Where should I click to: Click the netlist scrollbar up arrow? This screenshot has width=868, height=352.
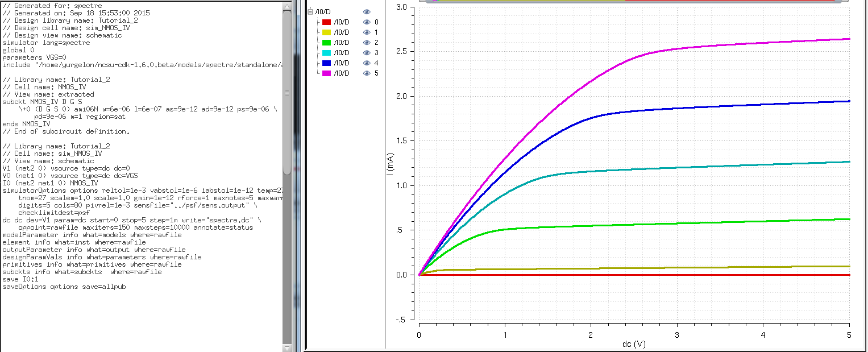(286, 5)
